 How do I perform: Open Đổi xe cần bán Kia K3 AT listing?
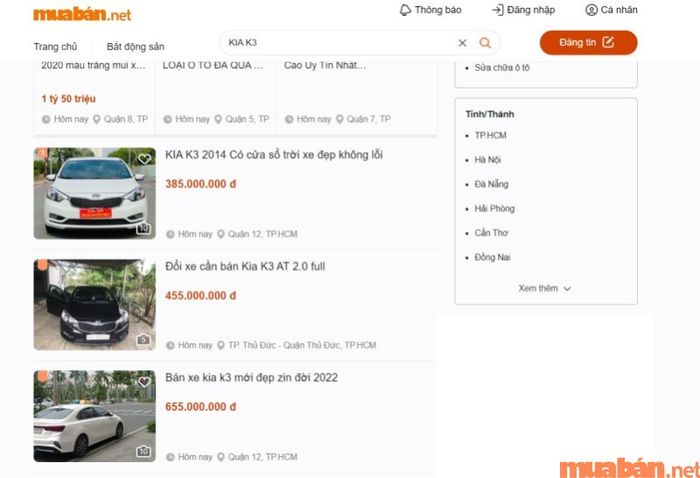pos(245,266)
